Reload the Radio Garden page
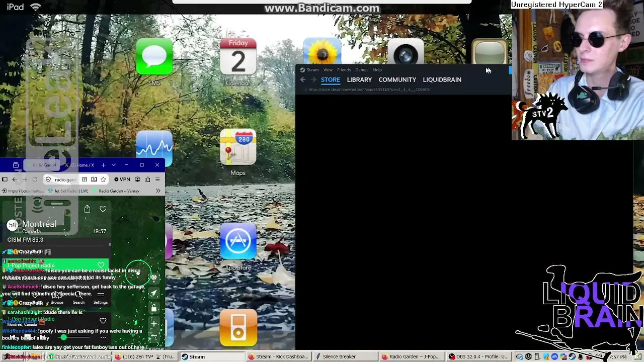This screenshot has height=362, width=644. pyautogui.click(x=35, y=179)
